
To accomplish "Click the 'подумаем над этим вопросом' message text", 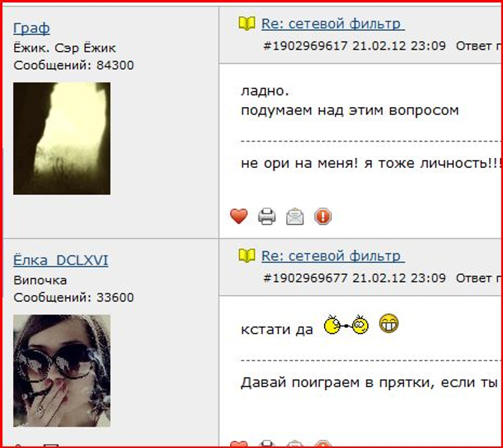I will pos(350,111).
